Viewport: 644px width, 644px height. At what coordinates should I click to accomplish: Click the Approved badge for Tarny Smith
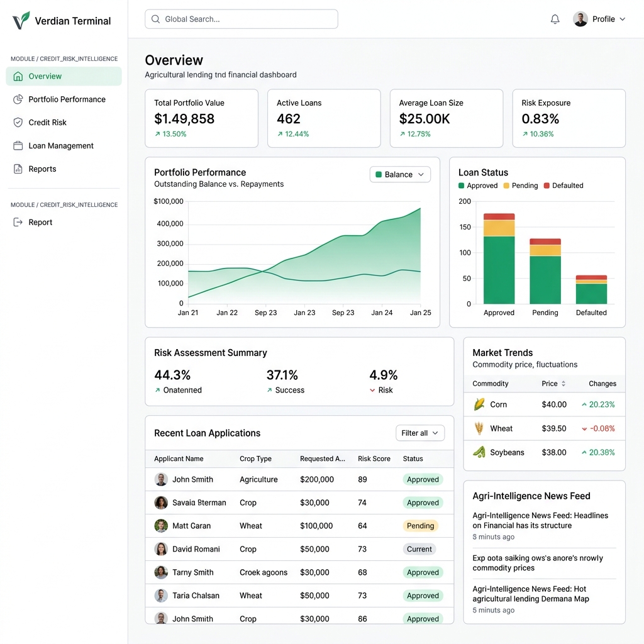click(423, 572)
